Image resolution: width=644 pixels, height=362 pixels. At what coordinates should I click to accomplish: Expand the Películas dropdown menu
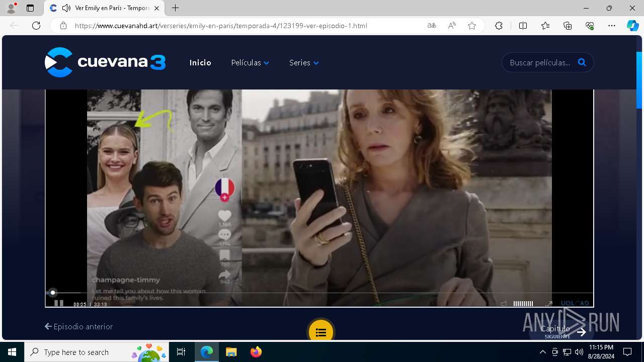250,63
